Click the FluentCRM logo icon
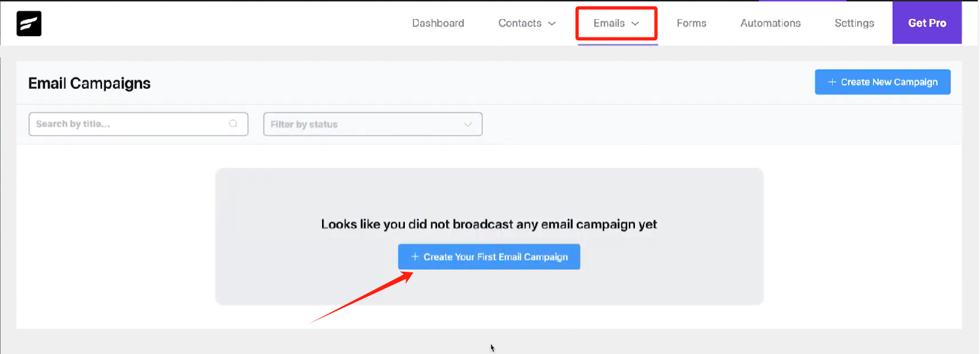 click(29, 23)
